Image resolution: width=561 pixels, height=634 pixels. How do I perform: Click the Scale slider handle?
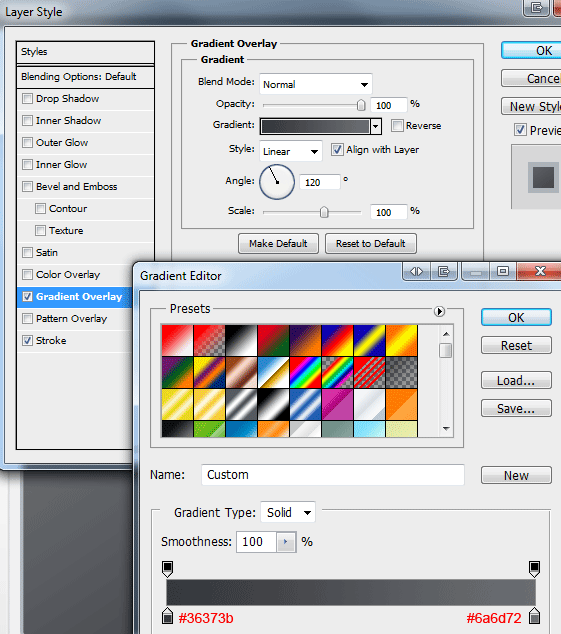(x=324, y=212)
